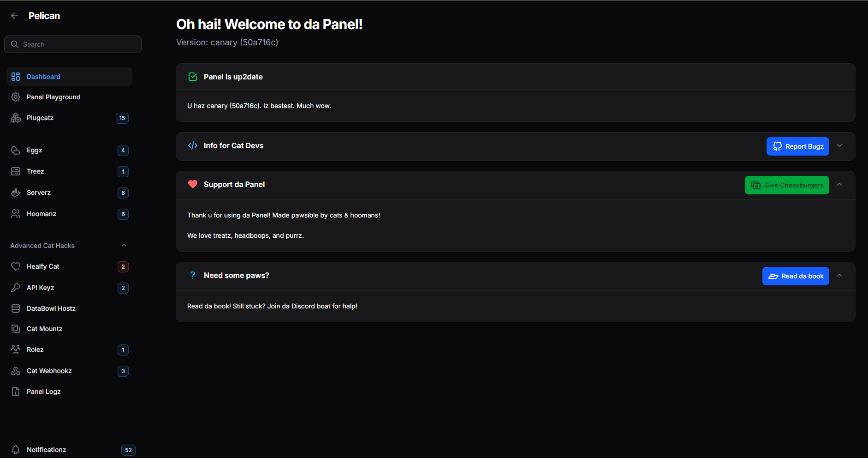Click the Give Cheezburgers button
This screenshot has height=458, width=868.
[x=787, y=185]
